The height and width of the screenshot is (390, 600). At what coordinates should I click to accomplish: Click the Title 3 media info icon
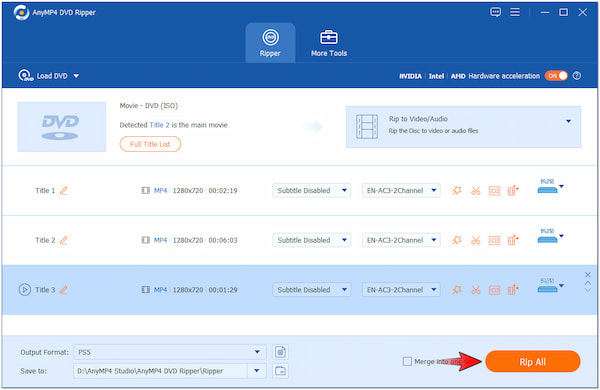pos(494,290)
